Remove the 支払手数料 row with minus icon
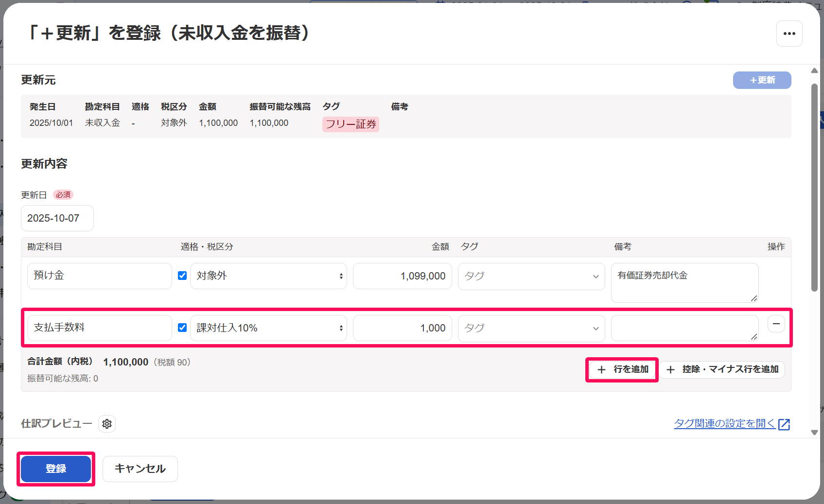The width and height of the screenshot is (824, 504). (776, 324)
